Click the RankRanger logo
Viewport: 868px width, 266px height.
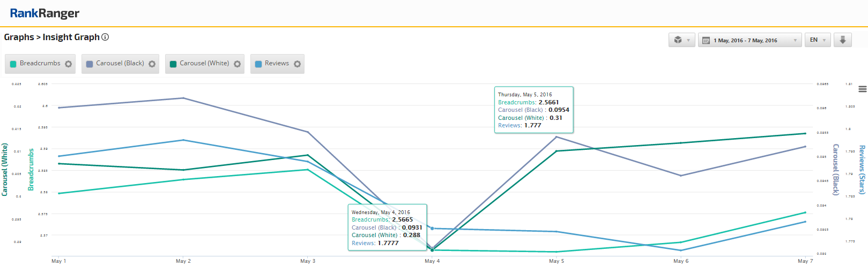coord(44,13)
